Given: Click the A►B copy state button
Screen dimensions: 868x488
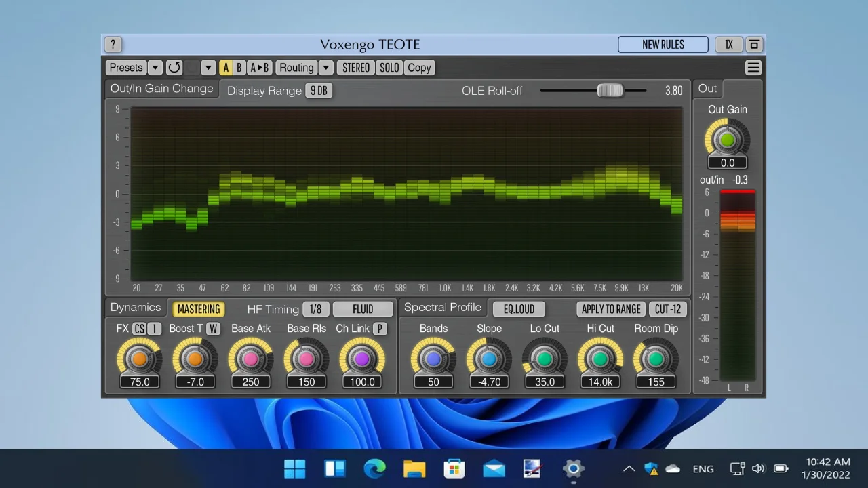Looking at the screenshot, I should click(x=260, y=68).
